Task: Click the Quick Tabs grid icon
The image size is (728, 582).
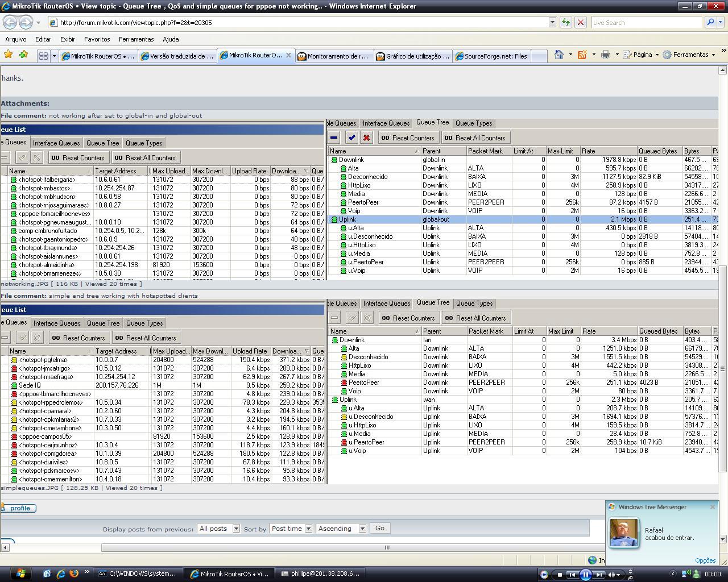Action: [x=43, y=56]
